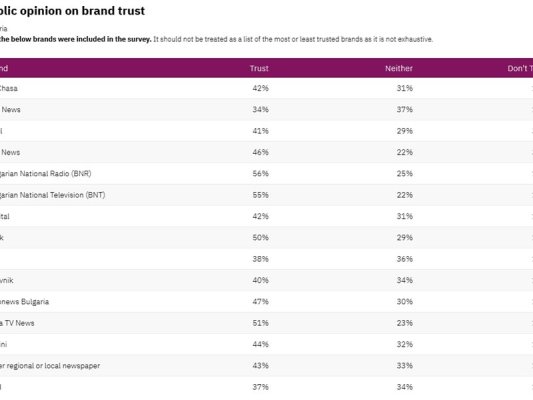Click the 37% Neither value in second row
This screenshot has width=533, height=400.
[x=405, y=109]
